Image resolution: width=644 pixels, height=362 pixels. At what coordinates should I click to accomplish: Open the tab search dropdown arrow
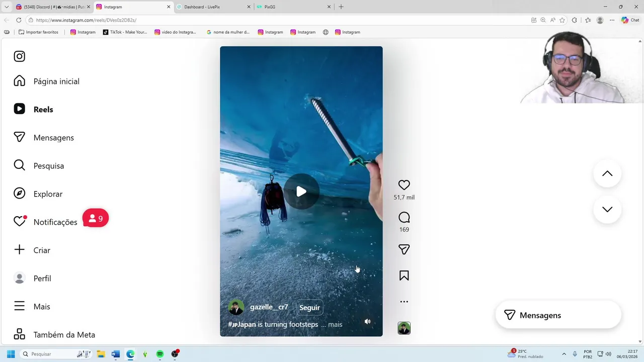7,7
